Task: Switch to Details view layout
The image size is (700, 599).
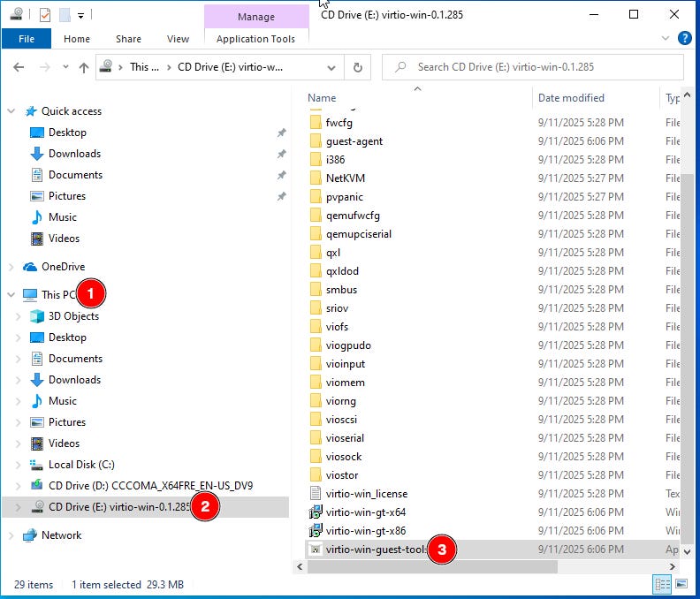Action: pos(662,584)
